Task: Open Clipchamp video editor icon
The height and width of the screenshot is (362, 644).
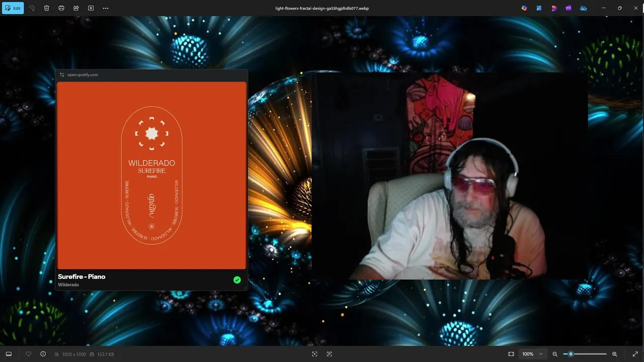Action: pyautogui.click(x=569, y=8)
